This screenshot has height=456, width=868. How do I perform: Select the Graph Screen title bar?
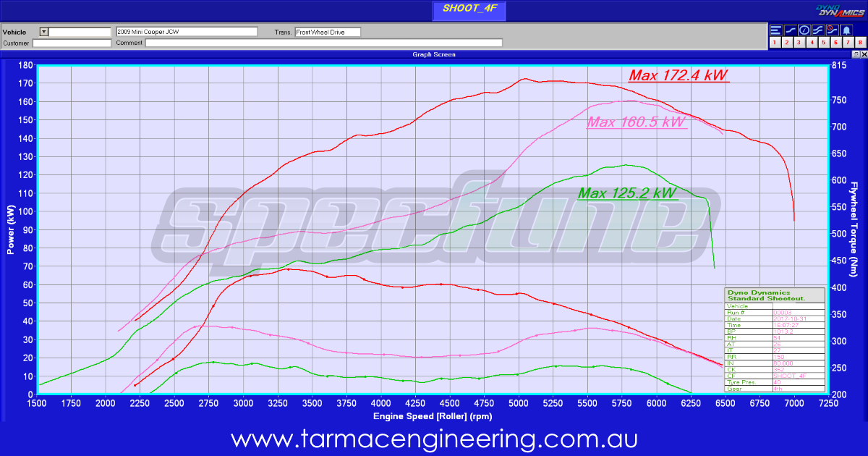click(x=435, y=54)
